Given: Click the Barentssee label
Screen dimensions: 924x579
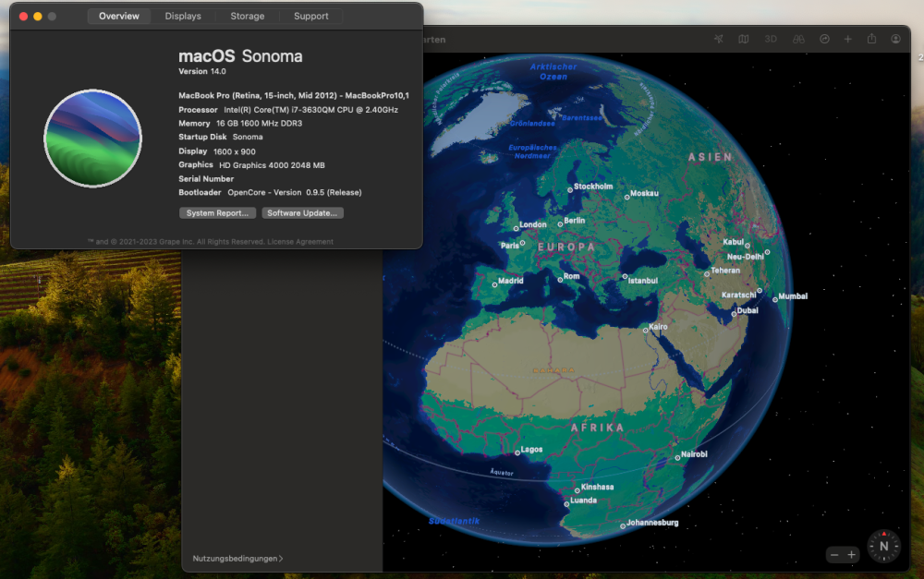Looking at the screenshot, I should click(582, 118).
